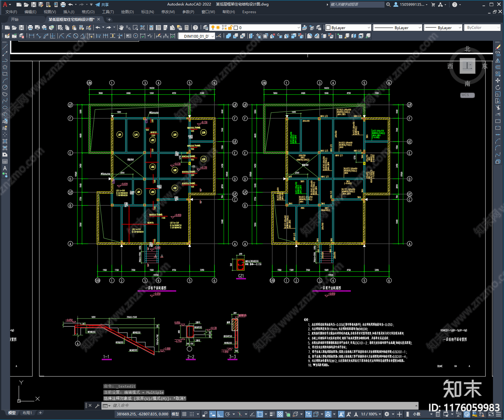Open the Quick Calculator icon
The width and height of the screenshot is (504, 420).
tap(186, 28)
